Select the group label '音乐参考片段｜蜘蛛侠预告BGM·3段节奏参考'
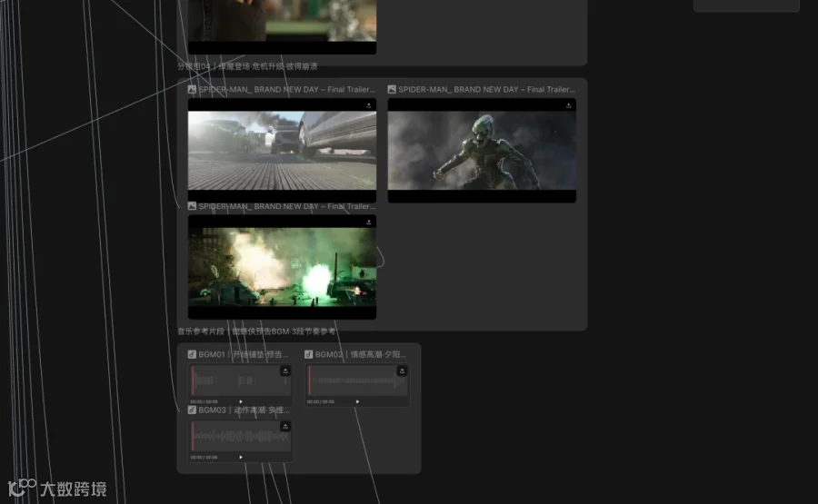Viewport: 818px width, 504px height. [256, 331]
